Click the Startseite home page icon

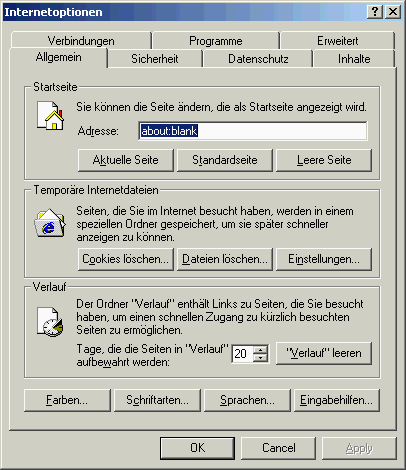click(x=50, y=116)
